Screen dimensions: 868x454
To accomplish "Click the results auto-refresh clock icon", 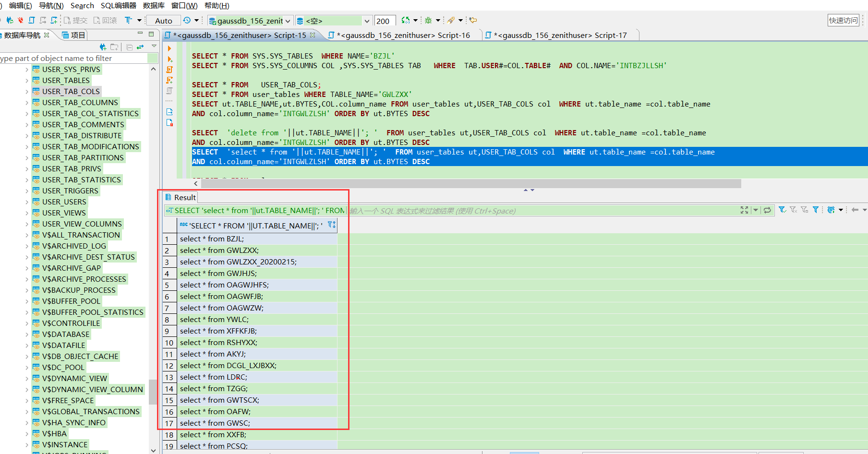I will coord(831,210).
